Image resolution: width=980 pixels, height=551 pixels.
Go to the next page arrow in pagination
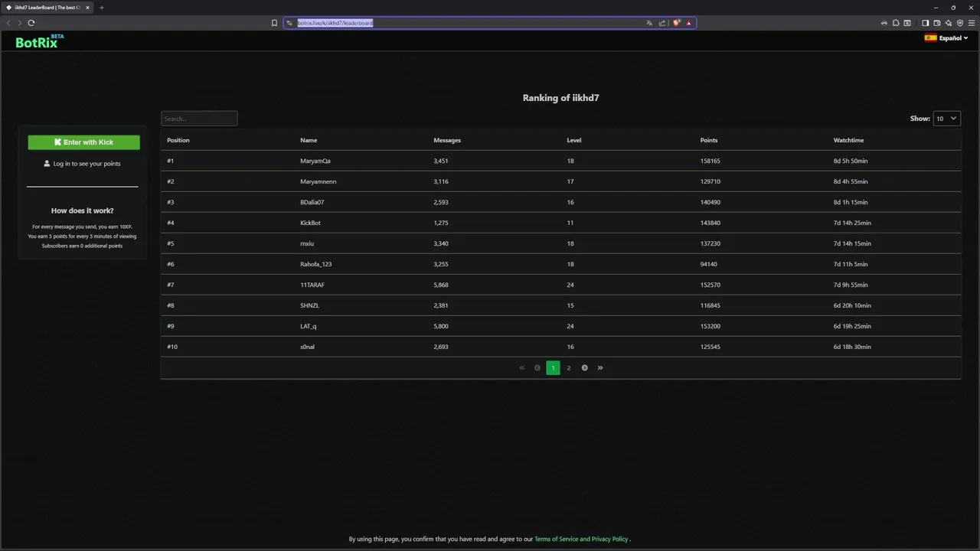pos(584,368)
